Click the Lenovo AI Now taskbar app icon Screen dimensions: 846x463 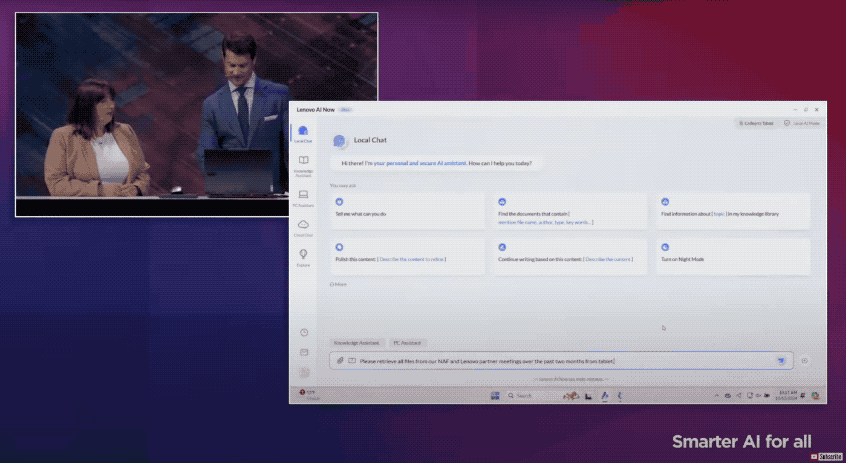point(605,396)
